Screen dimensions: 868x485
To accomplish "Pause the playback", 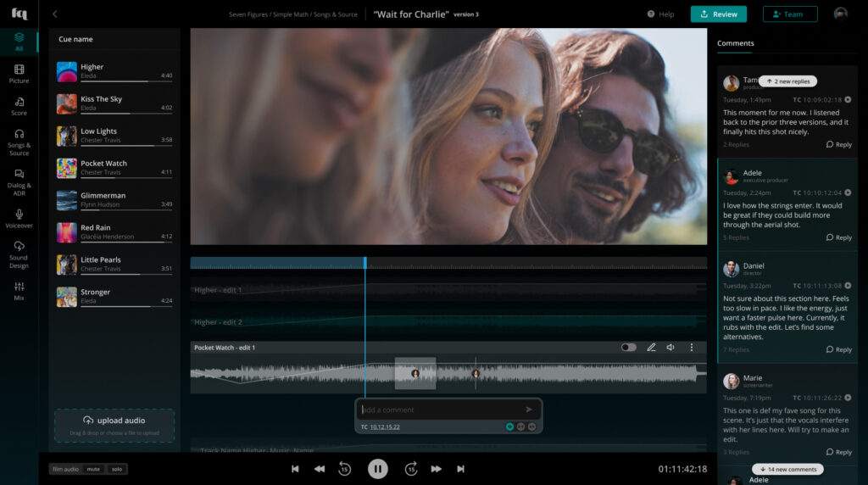I will tap(377, 469).
